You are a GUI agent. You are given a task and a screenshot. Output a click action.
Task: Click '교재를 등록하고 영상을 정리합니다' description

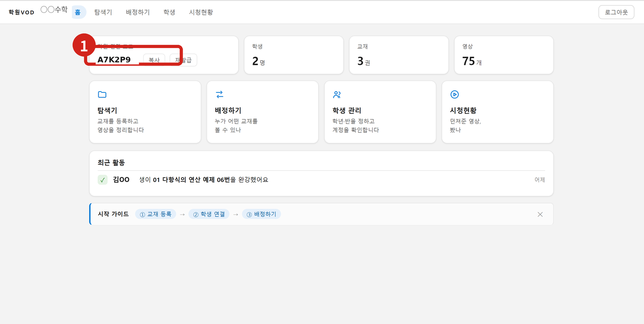(121, 126)
